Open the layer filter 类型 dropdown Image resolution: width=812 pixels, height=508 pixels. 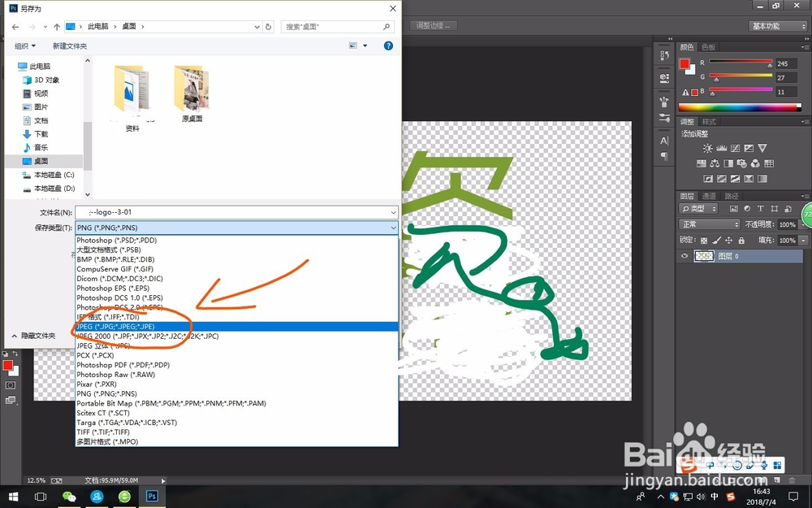pyautogui.click(x=698, y=208)
